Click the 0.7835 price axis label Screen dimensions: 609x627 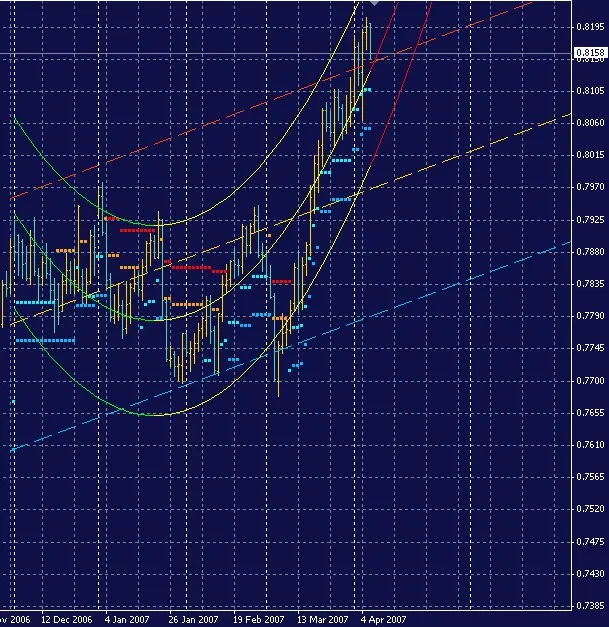click(590, 284)
